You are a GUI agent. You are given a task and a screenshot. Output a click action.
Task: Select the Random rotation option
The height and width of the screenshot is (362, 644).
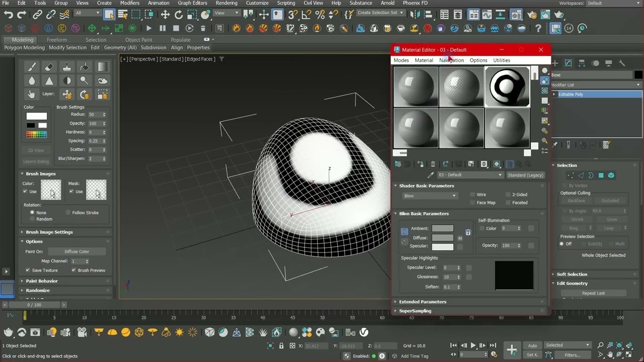click(x=32, y=219)
